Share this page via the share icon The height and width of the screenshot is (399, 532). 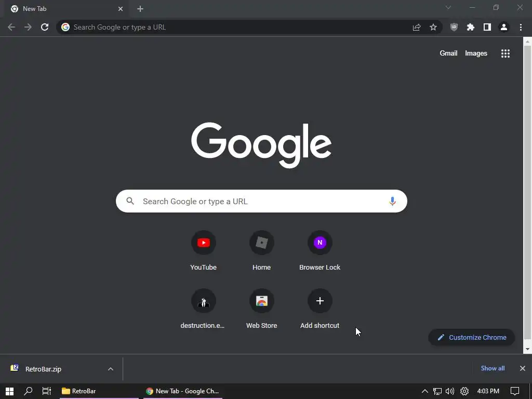point(417,27)
